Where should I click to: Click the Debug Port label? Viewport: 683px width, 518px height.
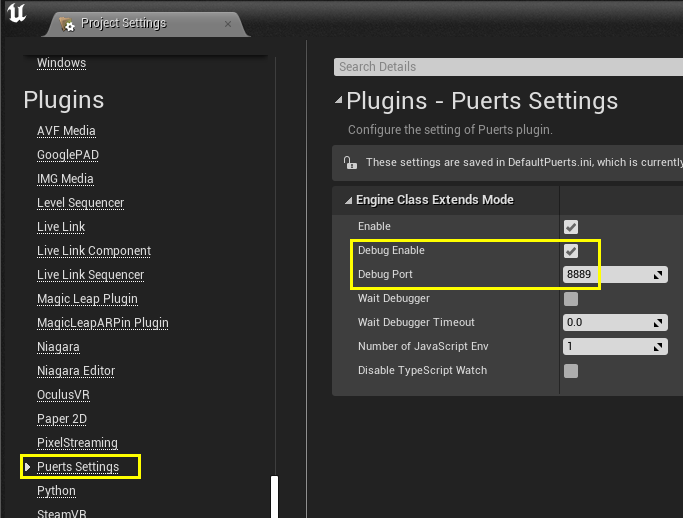click(385, 274)
